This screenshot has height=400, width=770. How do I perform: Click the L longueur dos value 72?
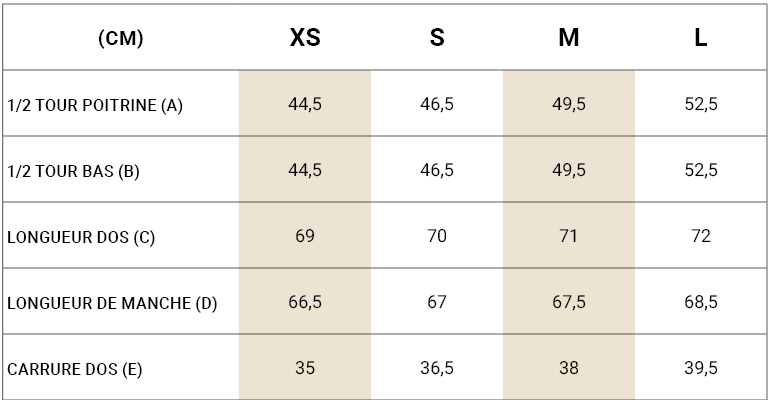pyautogui.click(x=701, y=236)
